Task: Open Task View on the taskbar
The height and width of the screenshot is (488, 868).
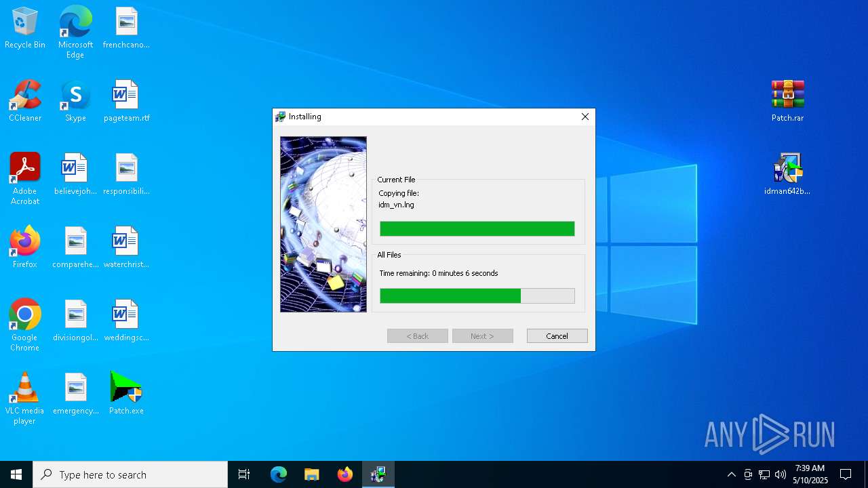Action: (244, 474)
